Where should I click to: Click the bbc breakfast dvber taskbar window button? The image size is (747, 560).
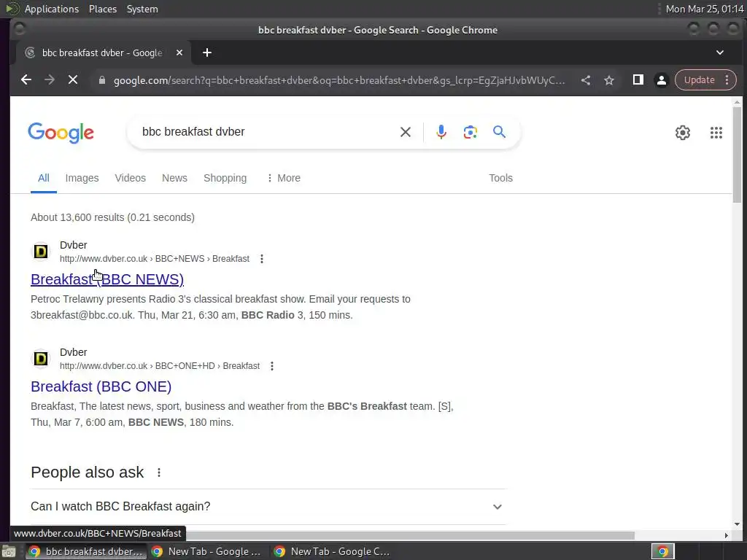[x=86, y=551]
